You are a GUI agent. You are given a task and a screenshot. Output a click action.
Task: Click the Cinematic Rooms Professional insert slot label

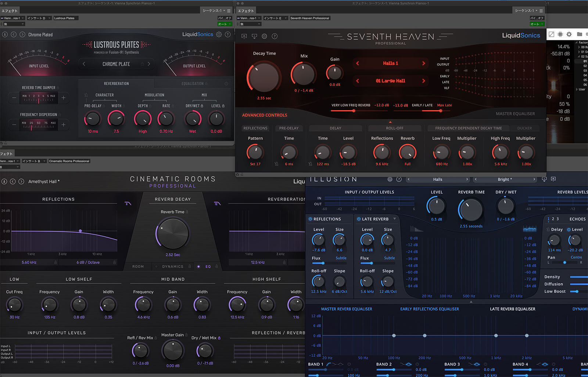(69, 161)
